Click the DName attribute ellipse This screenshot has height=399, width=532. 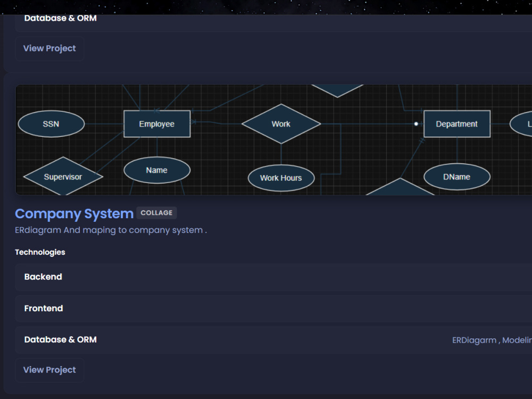pos(456,177)
